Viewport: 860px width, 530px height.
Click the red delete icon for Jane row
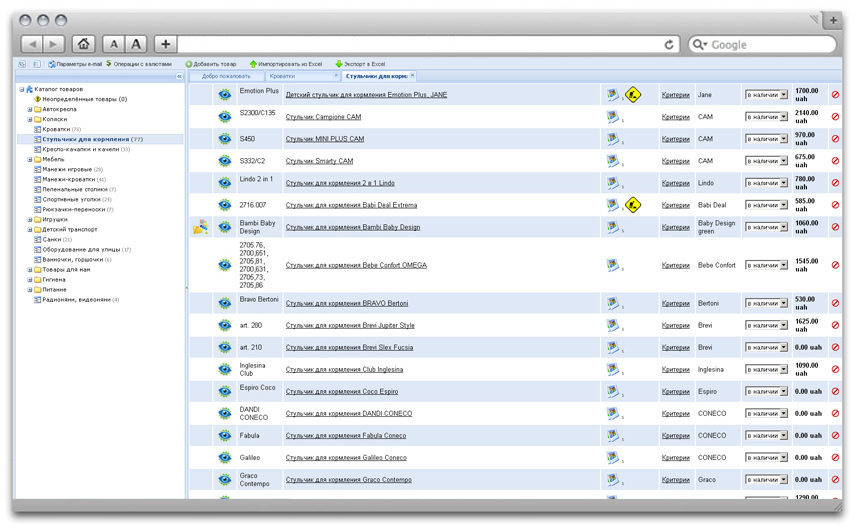pos(835,95)
